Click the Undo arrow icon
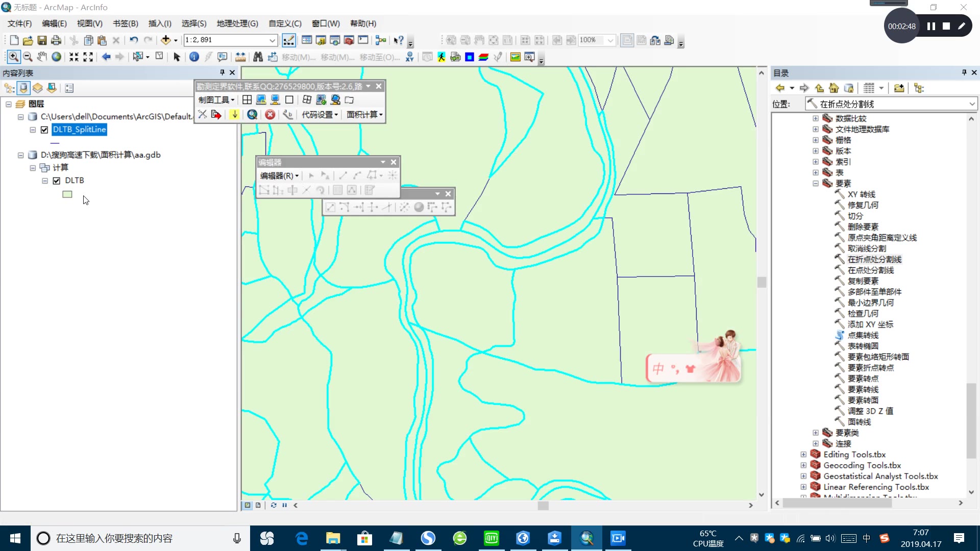 pos(134,40)
